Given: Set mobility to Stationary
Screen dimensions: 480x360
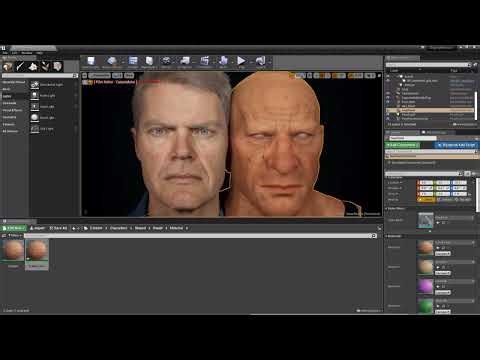Looking at the screenshot, I should (x=445, y=200).
